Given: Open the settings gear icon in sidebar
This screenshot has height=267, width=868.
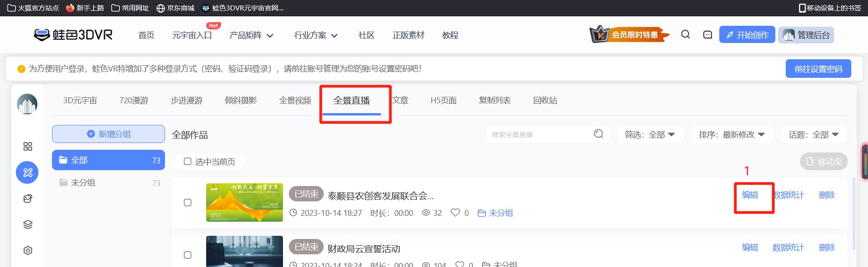Looking at the screenshot, I should click(28, 250).
